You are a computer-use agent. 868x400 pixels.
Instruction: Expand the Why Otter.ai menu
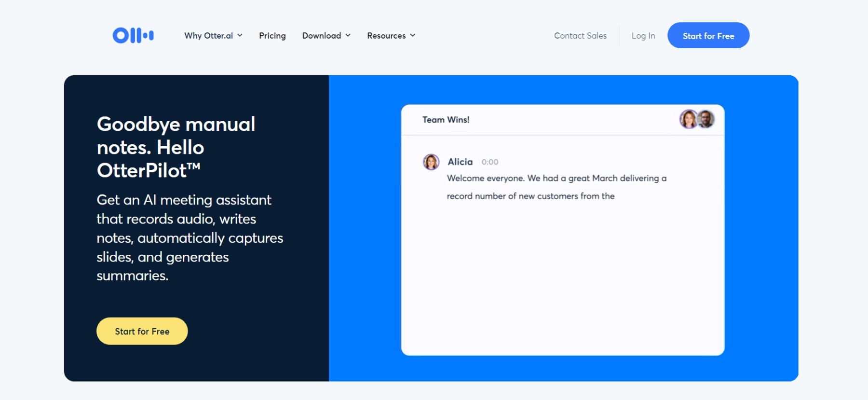[x=208, y=36]
